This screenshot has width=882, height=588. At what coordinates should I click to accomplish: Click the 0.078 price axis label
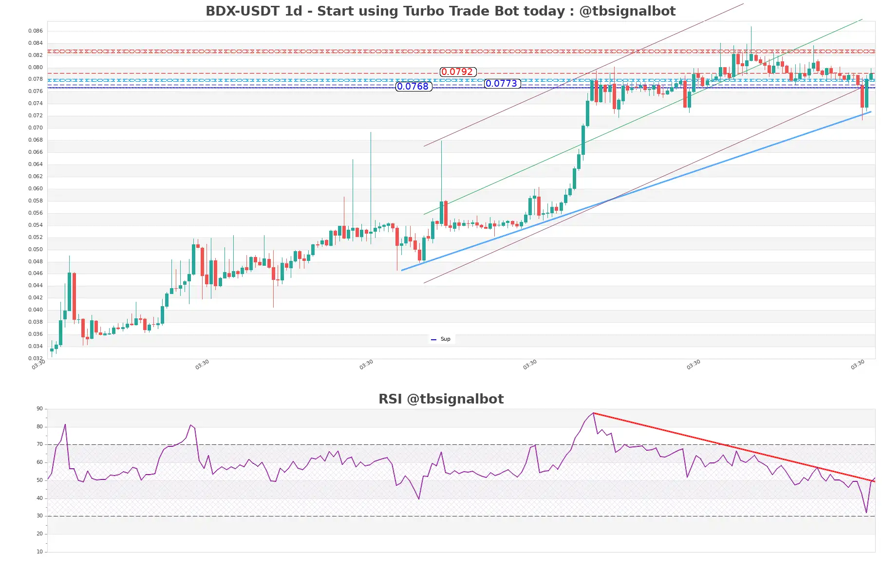pos(36,79)
